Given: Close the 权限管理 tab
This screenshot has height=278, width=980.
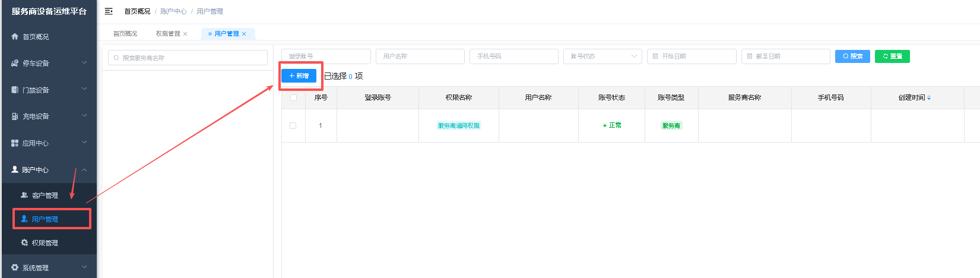Looking at the screenshot, I should (x=185, y=34).
